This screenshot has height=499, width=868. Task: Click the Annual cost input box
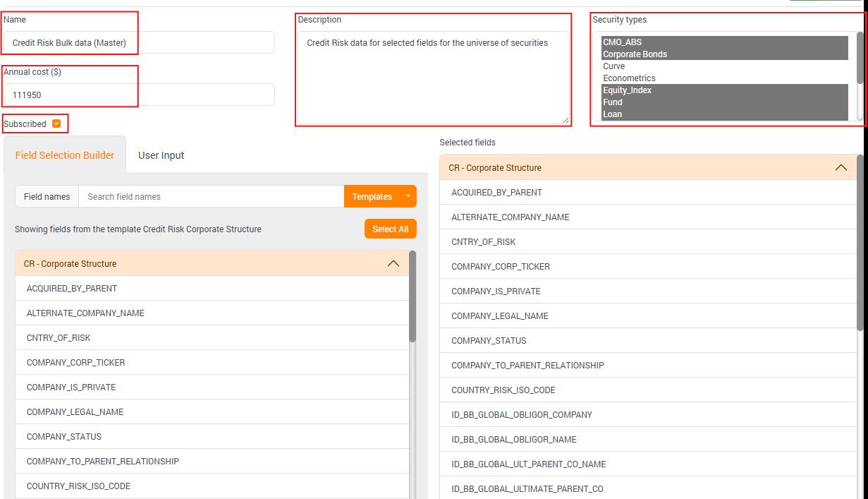point(139,95)
